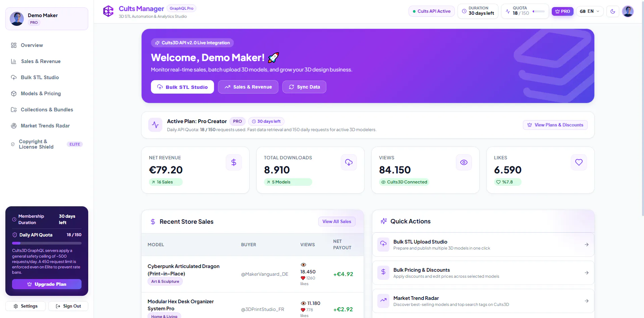Click the Likes heart icon on card
The width and height of the screenshot is (644, 318).
pyautogui.click(x=579, y=162)
